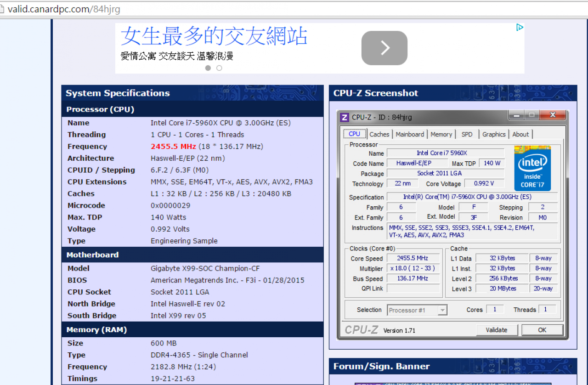Click the CPU-Z purple Z icon
Screen dimensions: 588x385
pyautogui.click(x=345, y=117)
